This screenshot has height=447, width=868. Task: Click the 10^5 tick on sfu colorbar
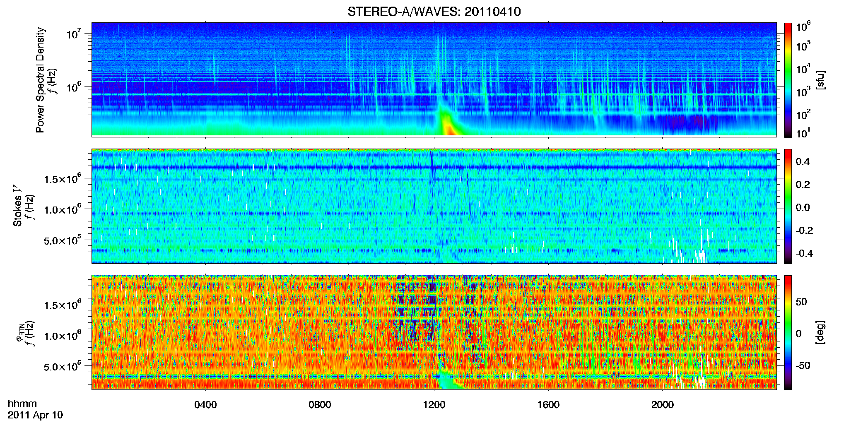803,46
